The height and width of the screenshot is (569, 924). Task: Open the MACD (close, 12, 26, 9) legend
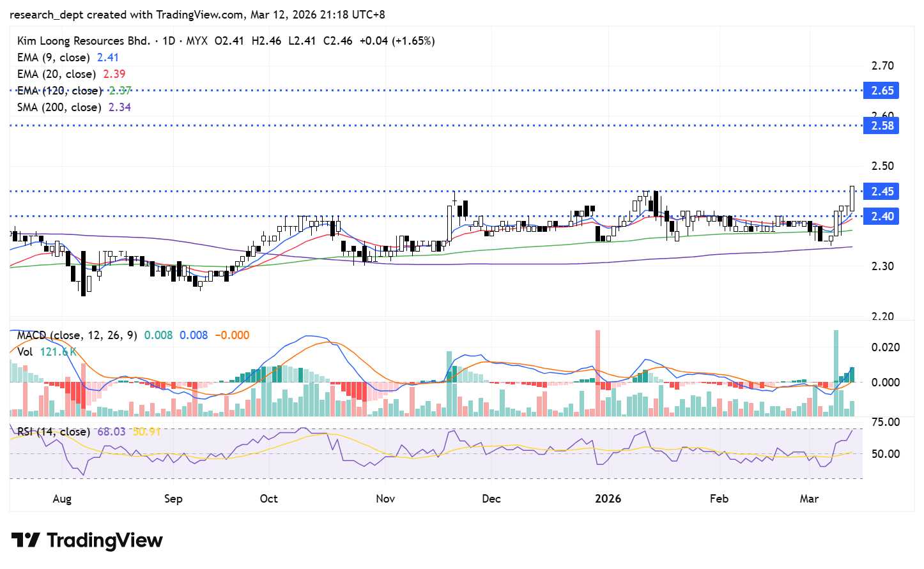(77, 335)
